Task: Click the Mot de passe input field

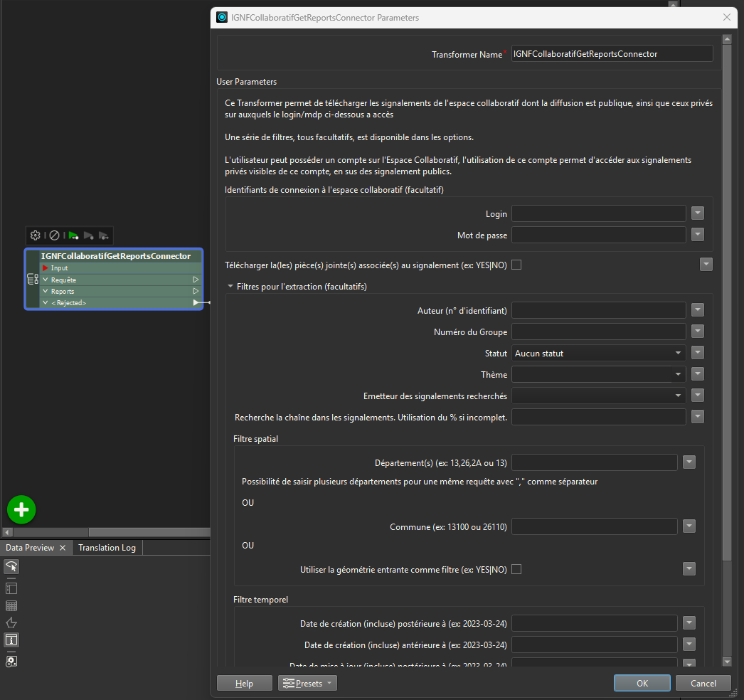Action: tap(599, 235)
